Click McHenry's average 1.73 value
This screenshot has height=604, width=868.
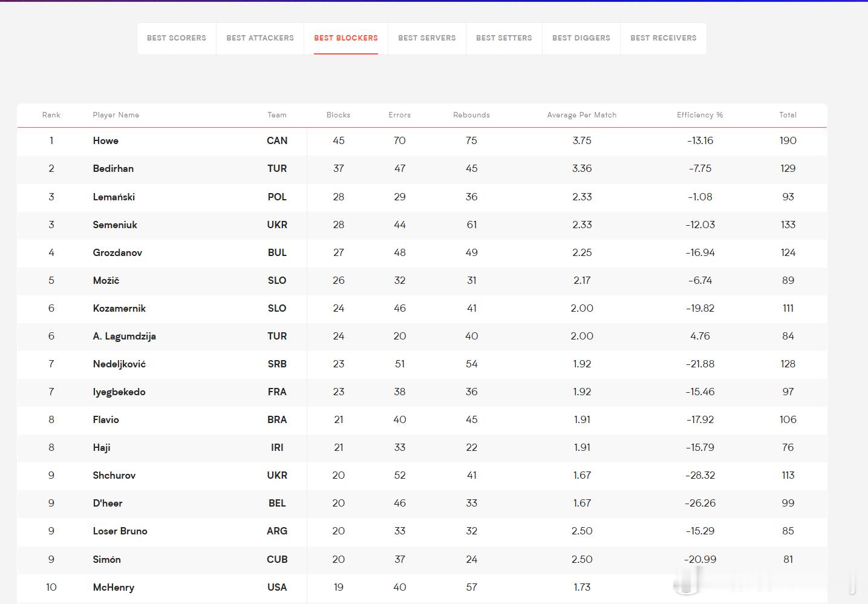tap(582, 588)
